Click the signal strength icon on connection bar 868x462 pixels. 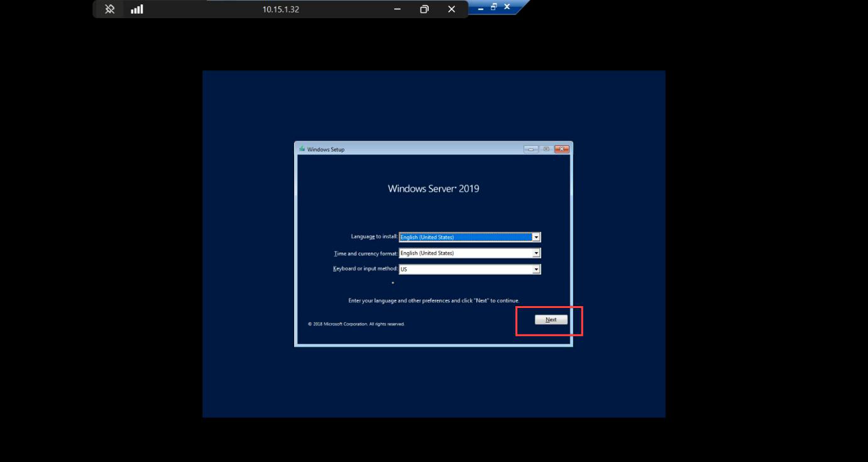coord(137,9)
